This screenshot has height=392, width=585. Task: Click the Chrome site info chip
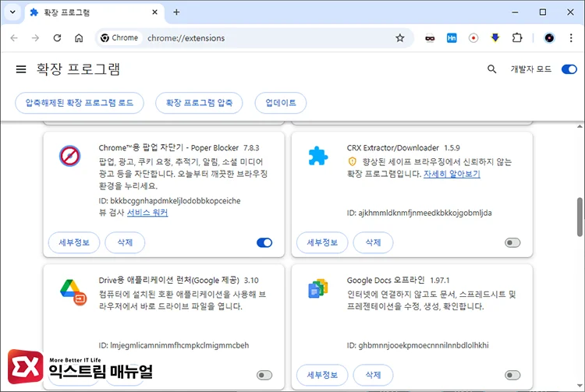point(120,38)
